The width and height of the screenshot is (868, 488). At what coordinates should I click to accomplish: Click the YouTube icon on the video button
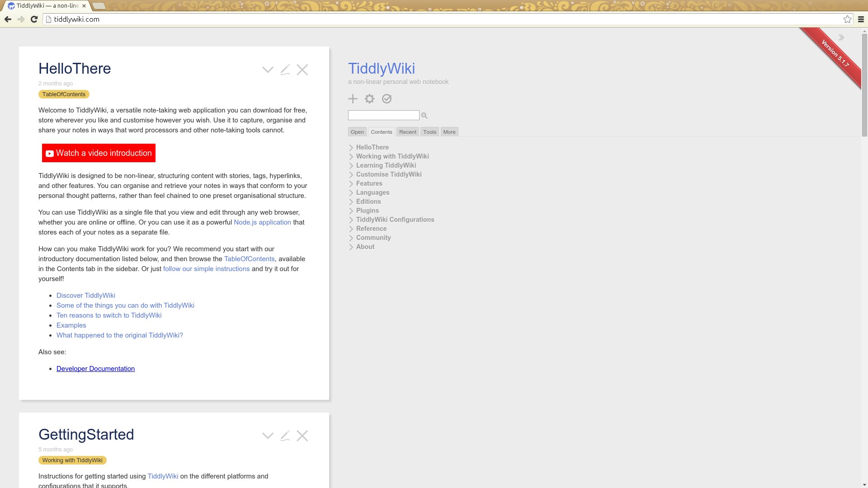tap(50, 154)
